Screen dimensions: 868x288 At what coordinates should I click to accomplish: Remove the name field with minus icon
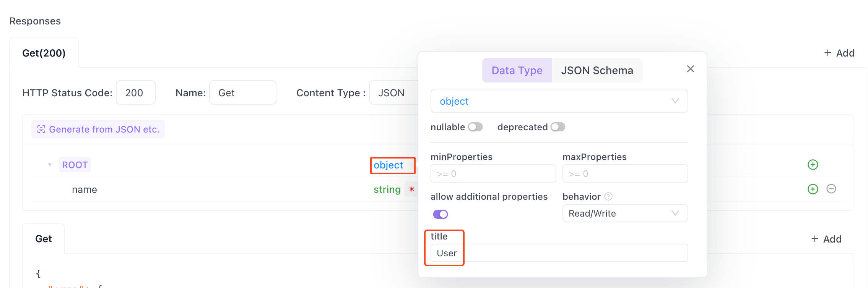point(831,189)
